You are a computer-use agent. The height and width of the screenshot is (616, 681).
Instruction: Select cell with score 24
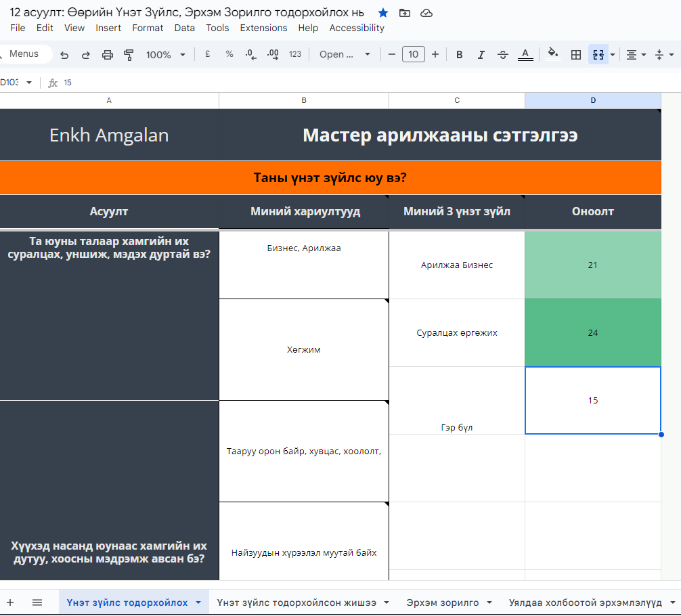pyautogui.click(x=593, y=333)
